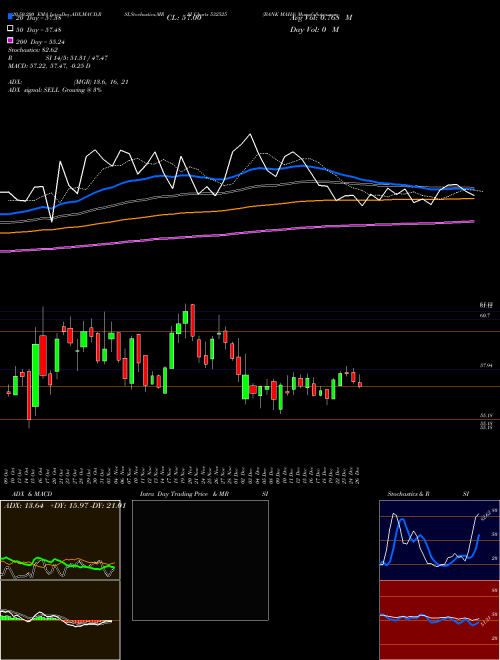Screen dimensions: 500x660
Task: Click the last red candlestick on the chart
Action: click(x=360, y=383)
